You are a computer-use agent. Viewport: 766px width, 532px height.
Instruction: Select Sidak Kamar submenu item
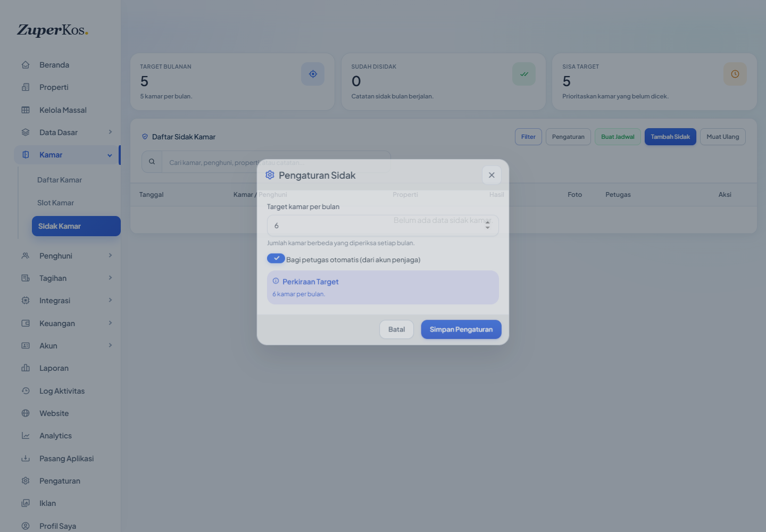pyautogui.click(x=76, y=226)
